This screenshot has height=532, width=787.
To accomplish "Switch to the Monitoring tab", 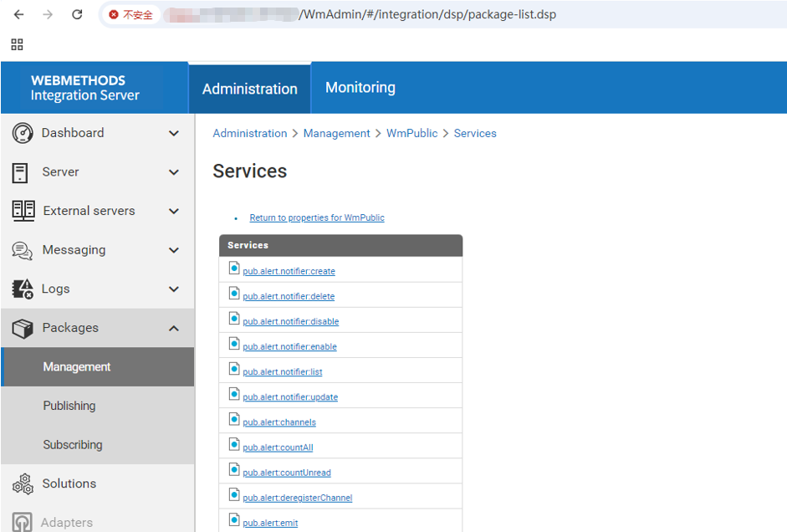I will (x=360, y=87).
